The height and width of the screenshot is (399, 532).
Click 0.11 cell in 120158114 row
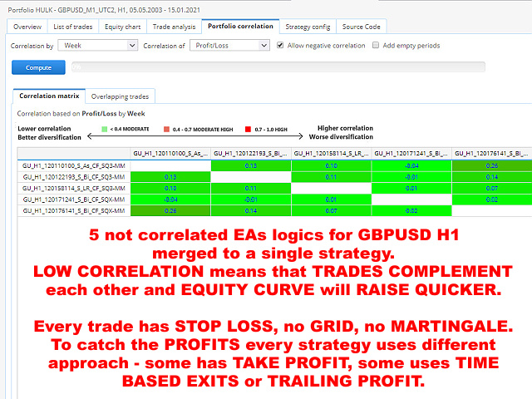tap(251, 188)
